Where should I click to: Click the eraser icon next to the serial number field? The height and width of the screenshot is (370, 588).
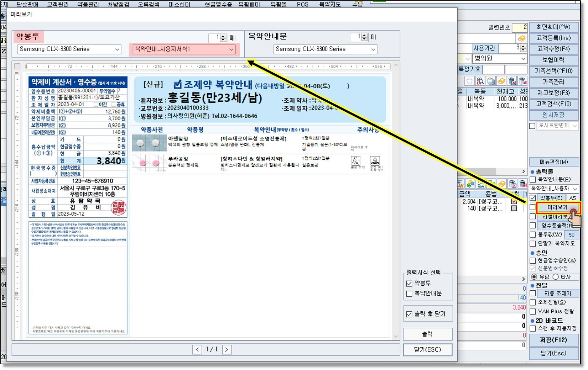tap(521, 38)
